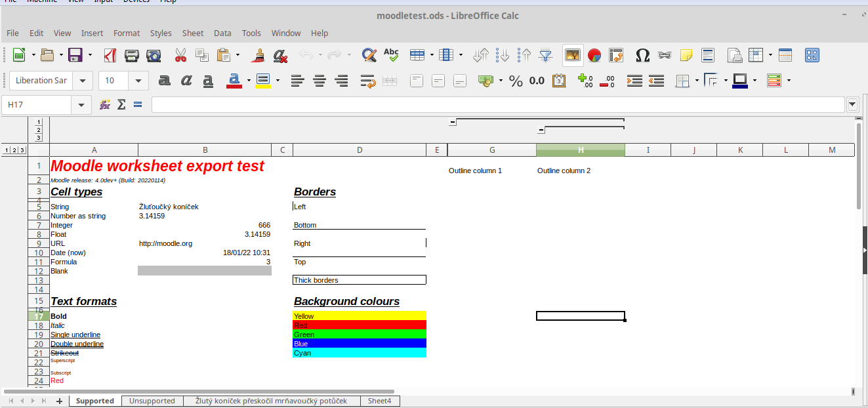Open Find and Replace
Image resolution: width=868 pixels, height=408 pixels.
tap(369, 55)
